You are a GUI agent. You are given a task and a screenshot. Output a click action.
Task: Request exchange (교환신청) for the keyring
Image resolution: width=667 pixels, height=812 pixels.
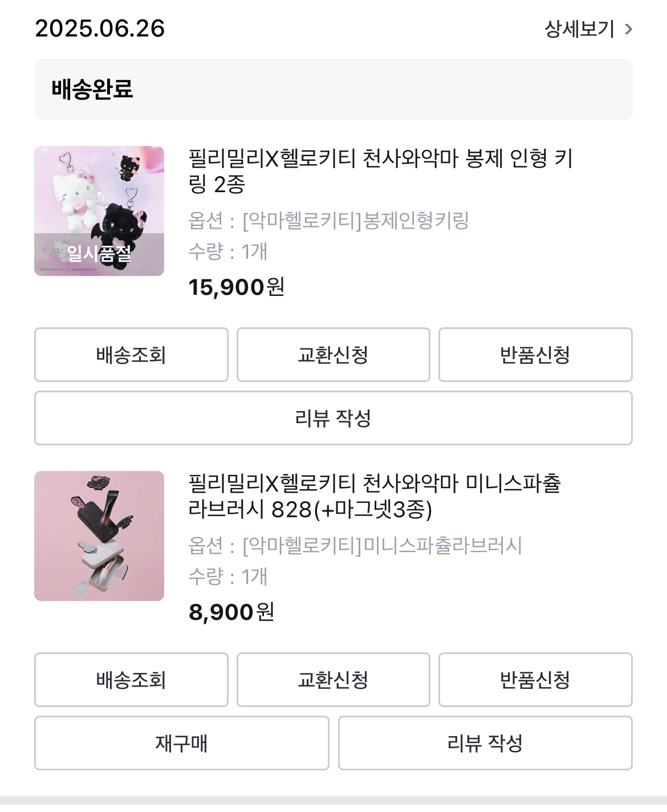tap(333, 355)
